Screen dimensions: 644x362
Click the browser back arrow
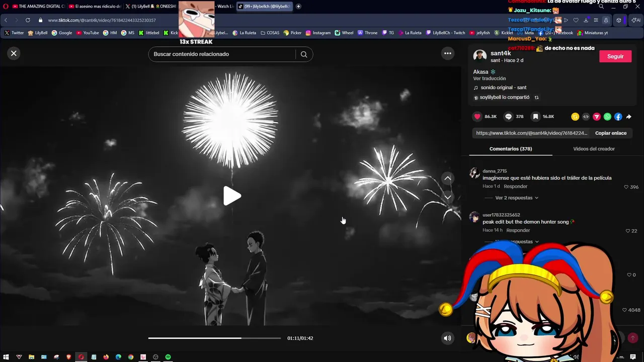pos(6,20)
